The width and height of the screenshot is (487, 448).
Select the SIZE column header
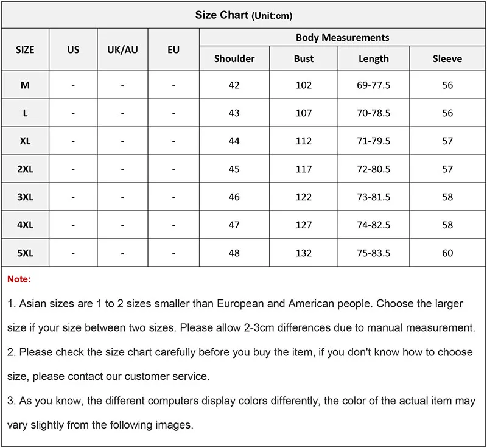[x=25, y=49]
